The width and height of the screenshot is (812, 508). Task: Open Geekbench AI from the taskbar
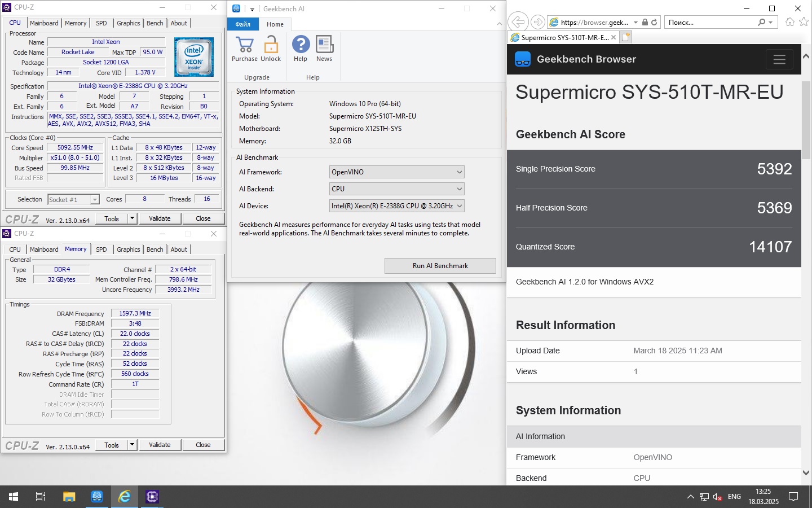pos(97,497)
